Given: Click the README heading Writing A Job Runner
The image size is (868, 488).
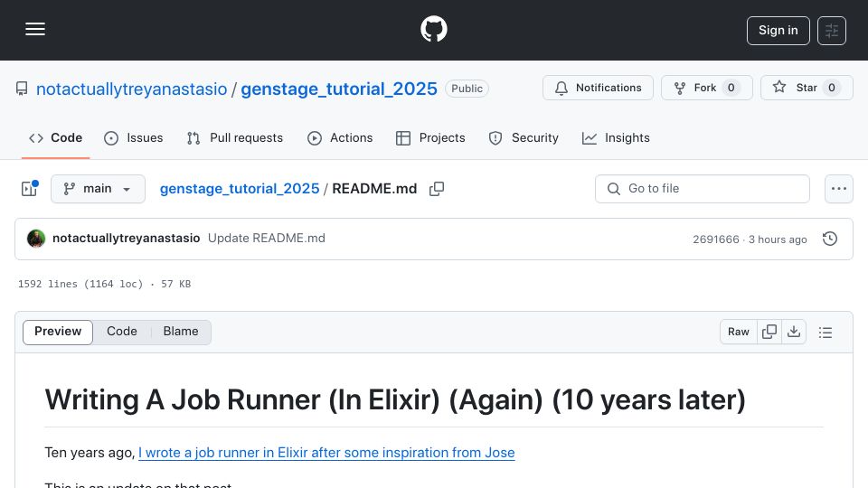Looking at the screenshot, I should (x=395, y=400).
